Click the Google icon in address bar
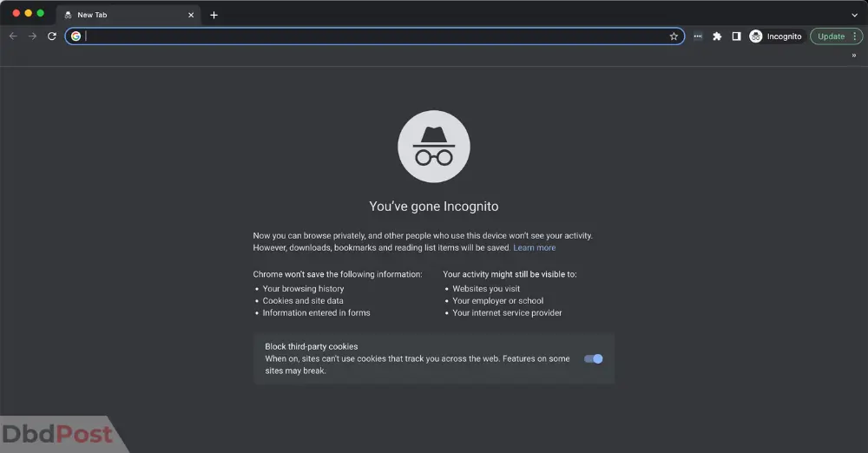This screenshot has width=868, height=453. [76, 36]
